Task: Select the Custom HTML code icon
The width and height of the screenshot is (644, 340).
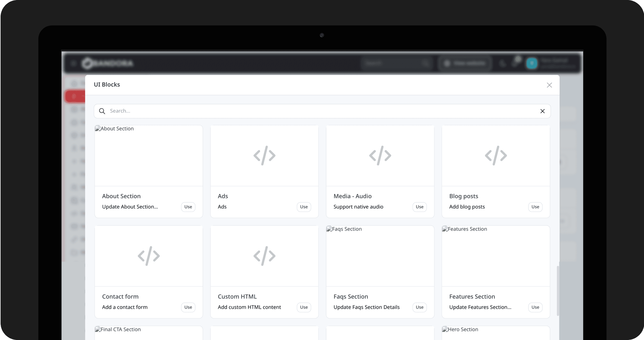Action: click(x=264, y=256)
